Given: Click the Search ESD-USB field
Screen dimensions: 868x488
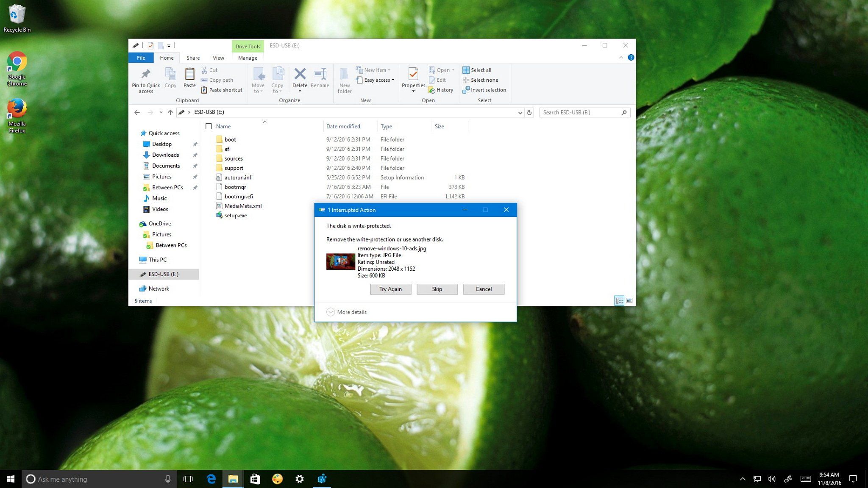Looking at the screenshot, I should click(581, 112).
